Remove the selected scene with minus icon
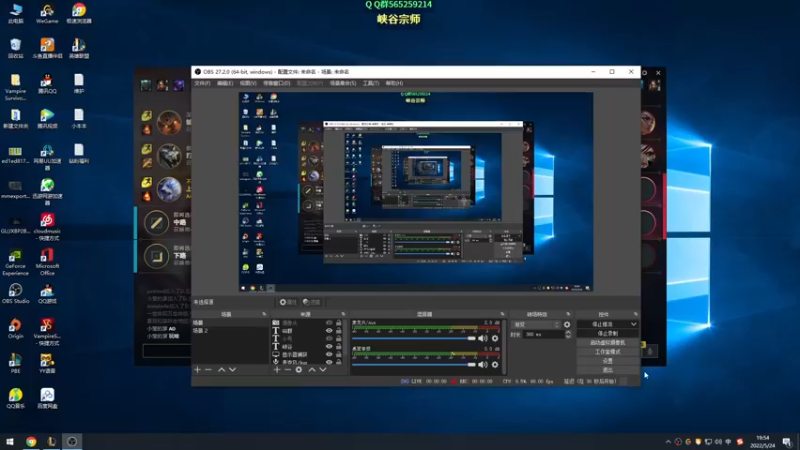800x450 pixels. click(208, 369)
